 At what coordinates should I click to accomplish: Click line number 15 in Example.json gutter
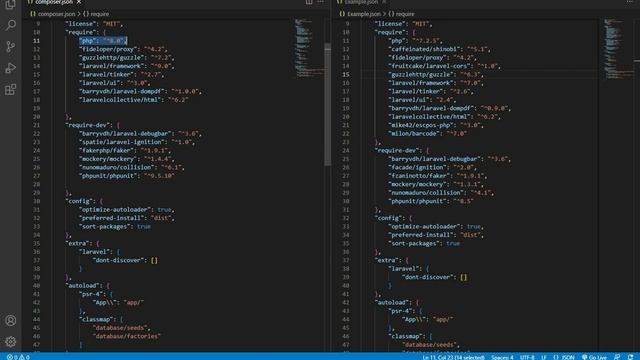pos(346,75)
